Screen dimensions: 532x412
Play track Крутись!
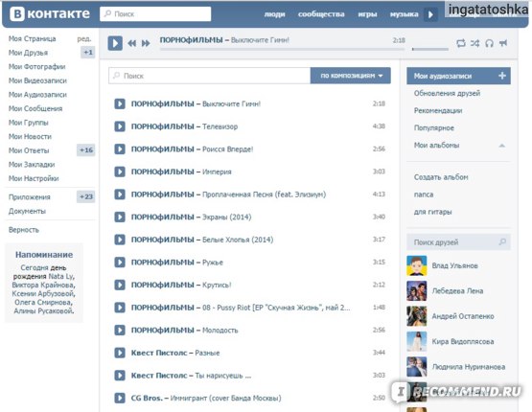click(120, 285)
